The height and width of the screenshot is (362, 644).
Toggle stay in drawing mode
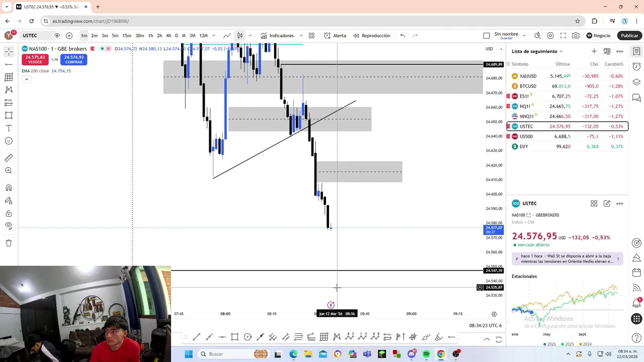point(9,201)
